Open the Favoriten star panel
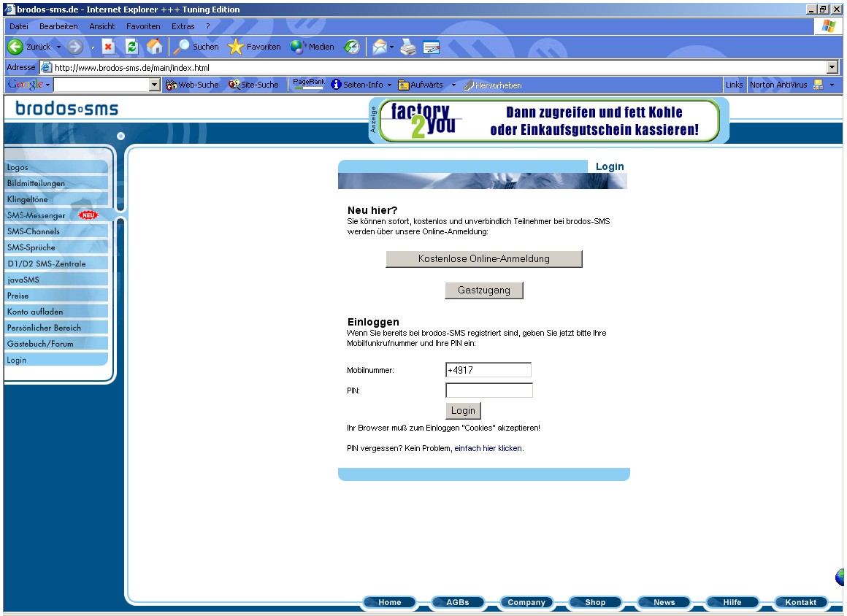Viewport: 847px width, 616px height. (x=254, y=47)
